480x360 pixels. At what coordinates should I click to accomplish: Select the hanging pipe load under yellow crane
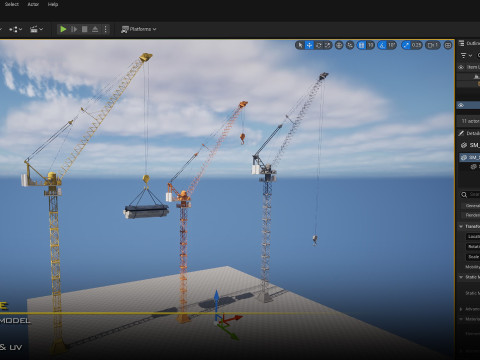click(146, 211)
